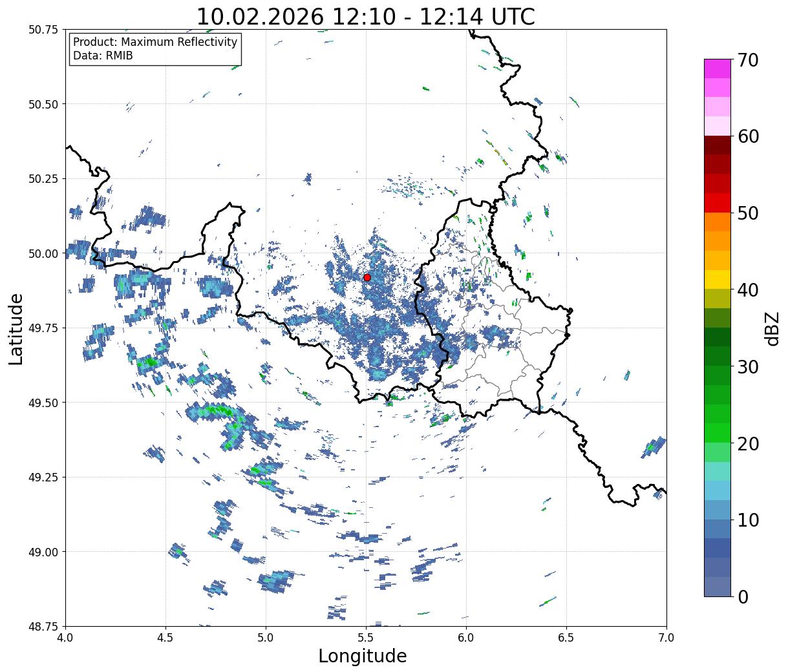Click latitude tick label "49.50"
The image size is (788, 672).
pos(43,403)
